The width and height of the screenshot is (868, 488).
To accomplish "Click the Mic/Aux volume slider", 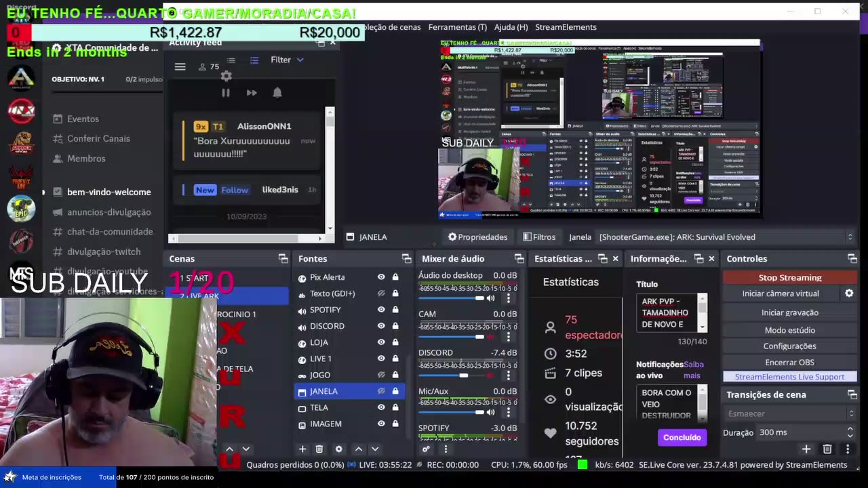I will tap(451, 412).
